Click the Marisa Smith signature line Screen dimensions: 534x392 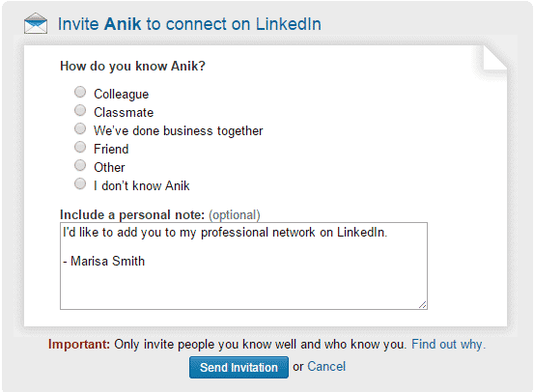(104, 262)
